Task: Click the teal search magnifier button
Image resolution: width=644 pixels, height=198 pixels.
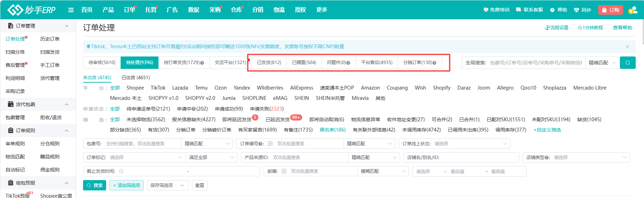Action: click(627, 63)
